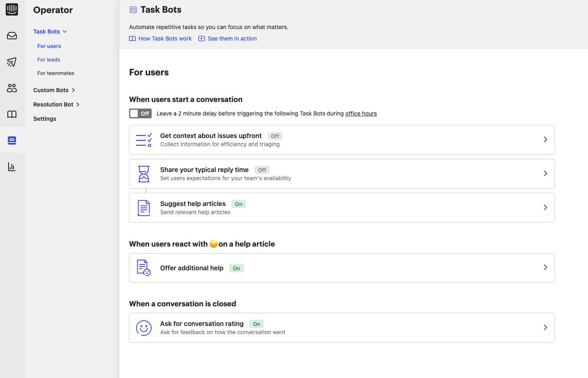
Task: Open See them in action link
Action: click(232, 38)
